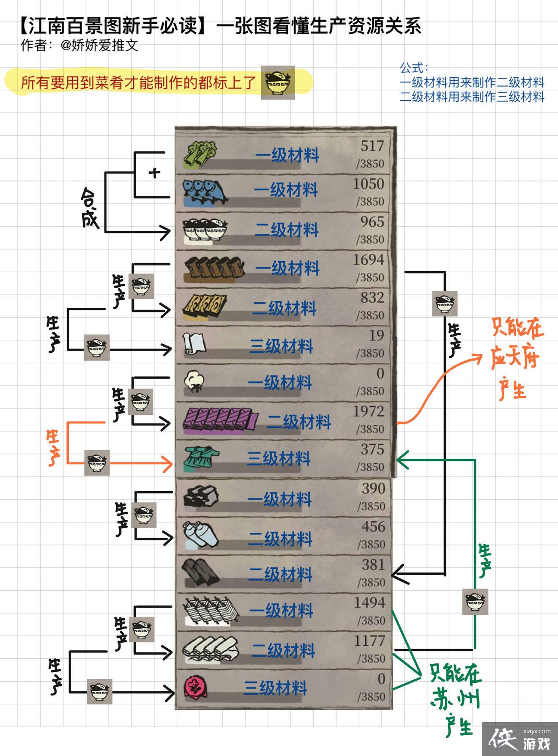Click the white paper scroll icon

point(194,343)
